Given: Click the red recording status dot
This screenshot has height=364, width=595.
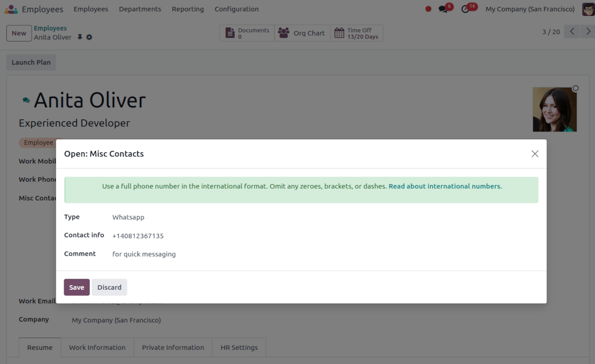Looking at the screenshot, I should (x=428, y=9).
